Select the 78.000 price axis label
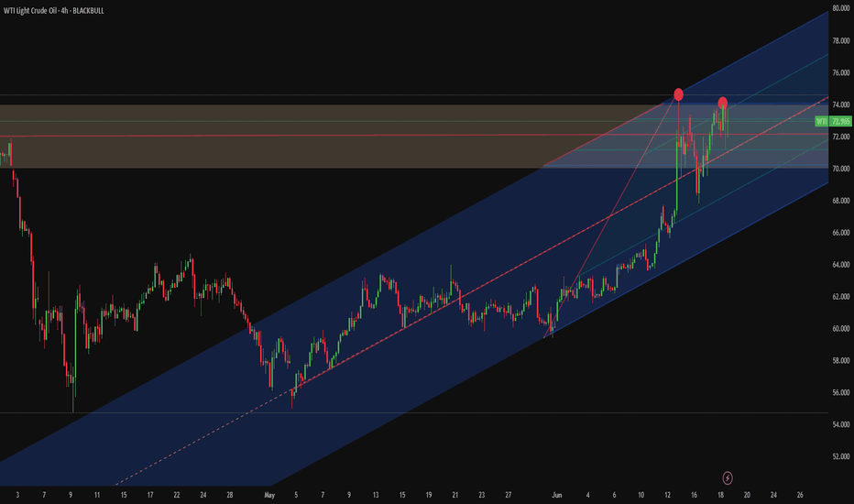The height and width of the screenshot is (504, 854). 841,40
